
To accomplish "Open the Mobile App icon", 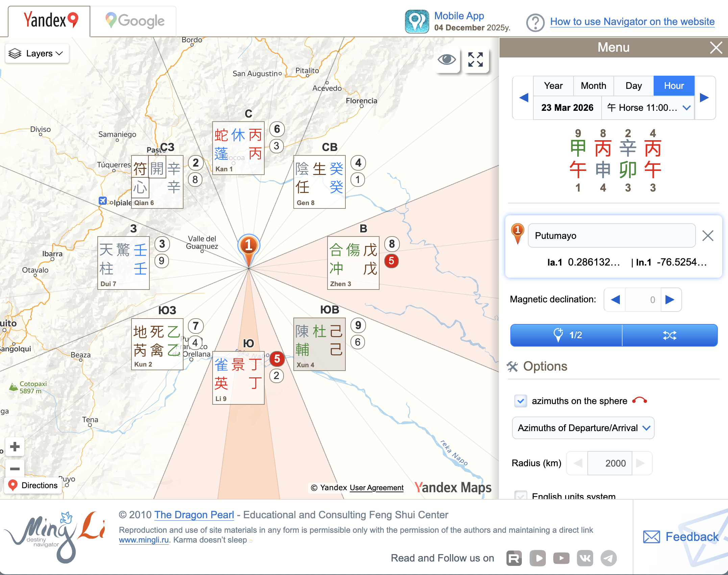I will coord(417,21).
